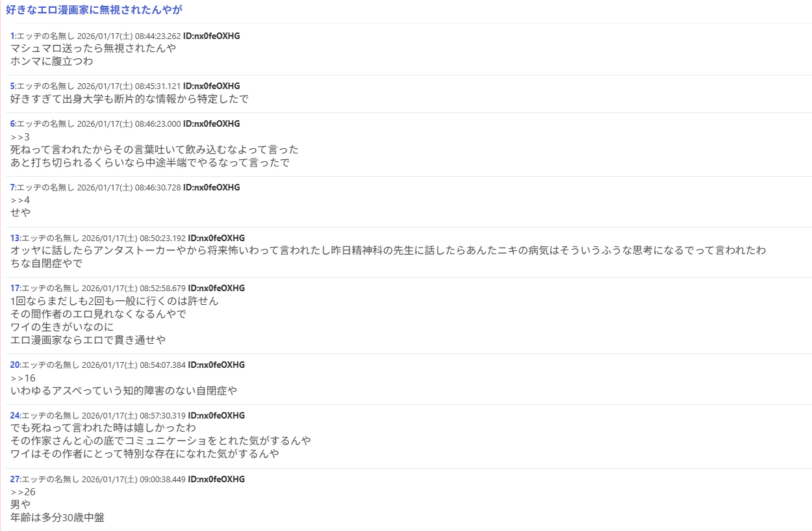
Task: Click the poster ID on post 27
Action: [216, 479]
